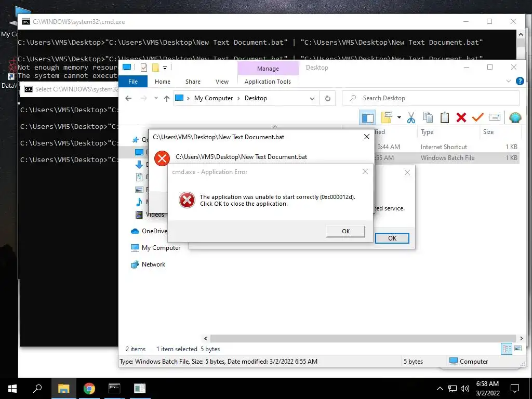Switch to the View ribbon tab

coord(222,82)
